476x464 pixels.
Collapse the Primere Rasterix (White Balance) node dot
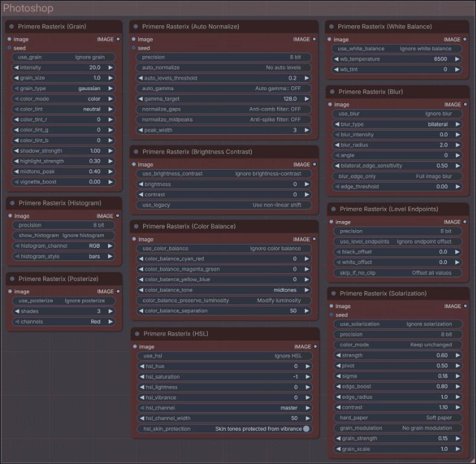tap(332, 27)
